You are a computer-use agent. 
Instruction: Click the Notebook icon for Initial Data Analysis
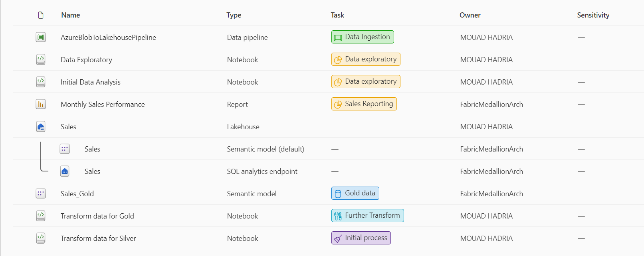(x=40, y=82)
